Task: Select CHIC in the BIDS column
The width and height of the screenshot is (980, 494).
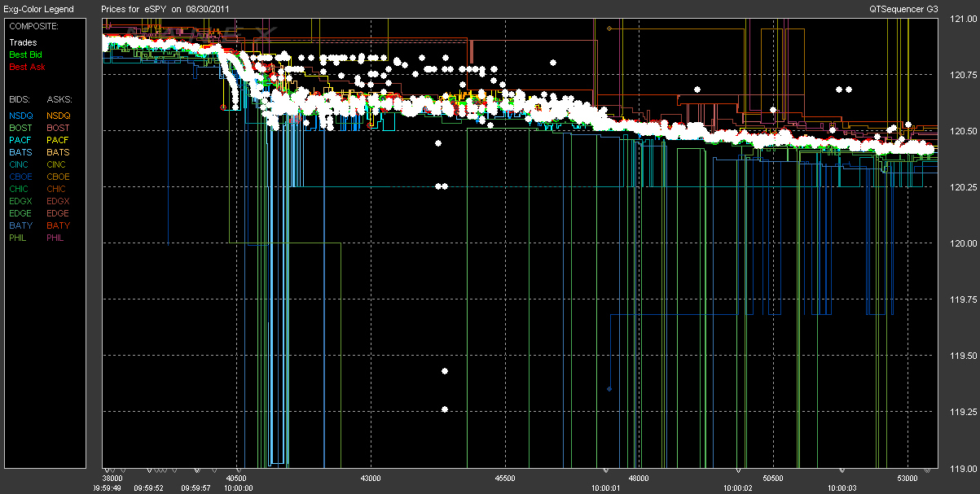Action: tap(20, 189)
